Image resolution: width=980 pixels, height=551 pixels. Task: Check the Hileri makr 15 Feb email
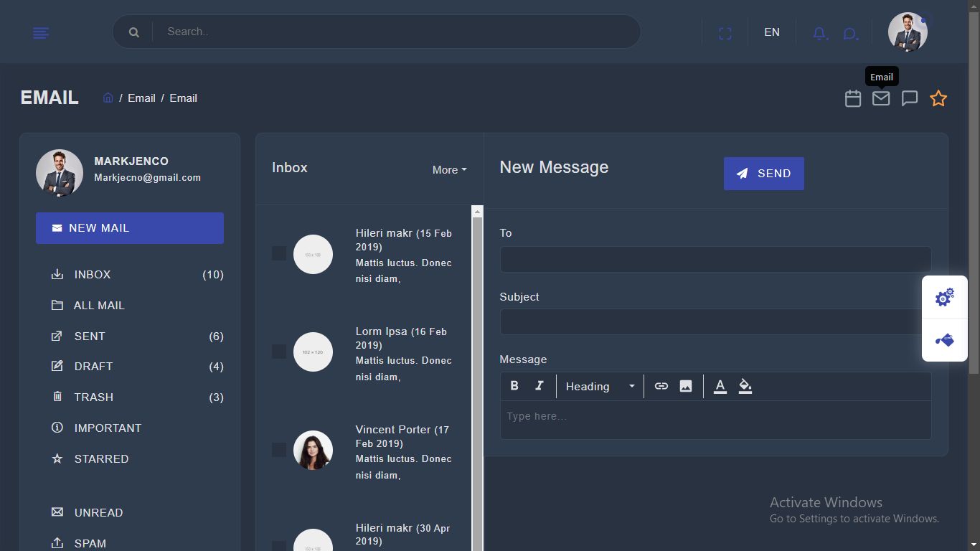pyautogui.click(x=279, y=253)
